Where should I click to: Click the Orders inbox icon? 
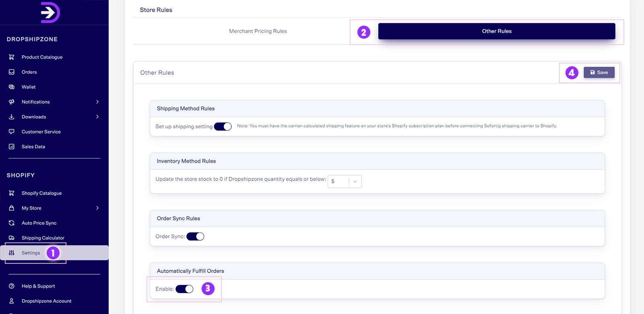pos(12,72)
